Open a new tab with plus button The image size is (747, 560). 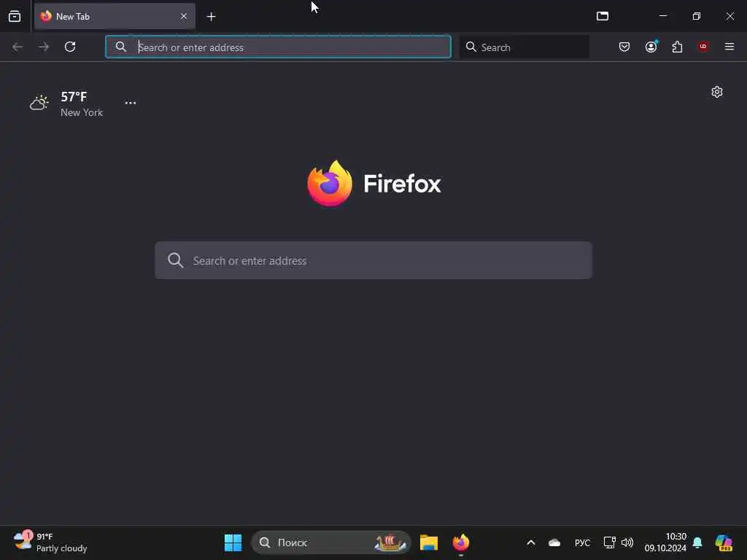pos(211,17)
